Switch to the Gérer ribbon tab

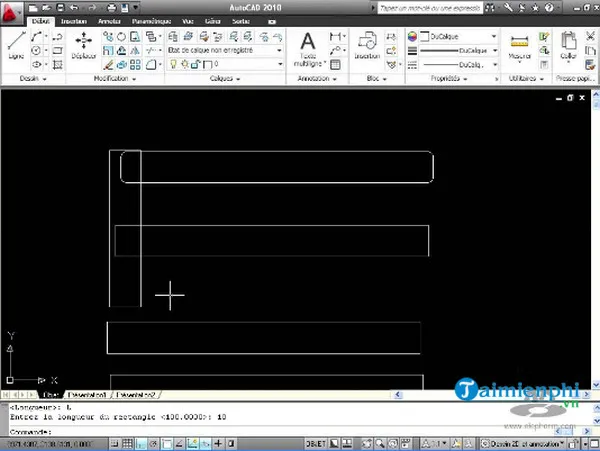(212, 21)
